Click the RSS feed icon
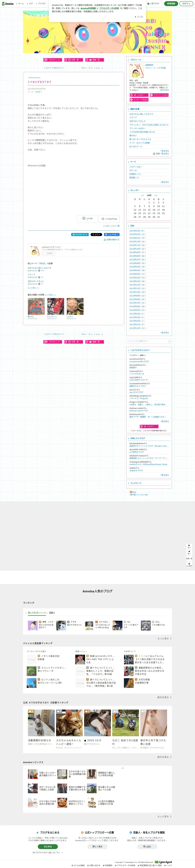This screenshot has width=195, height=868. 131,492
